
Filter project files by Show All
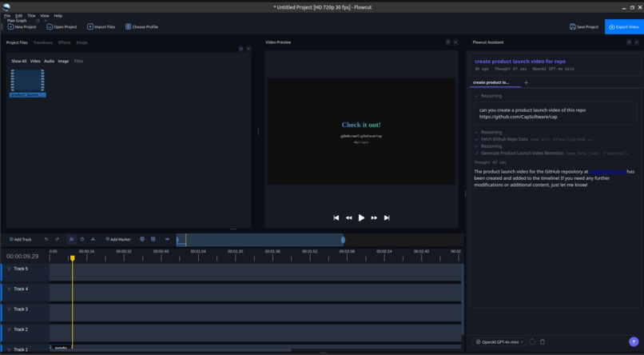coord(19,62)
